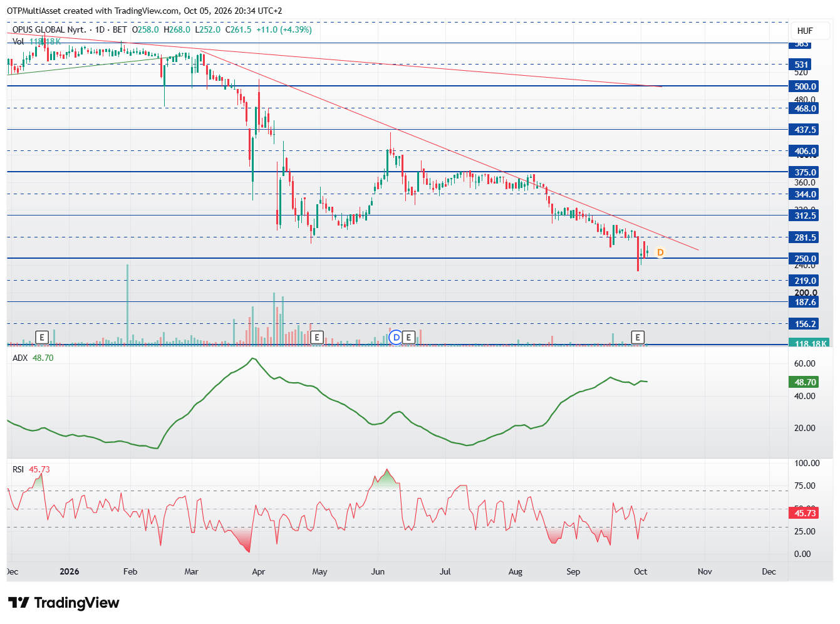The width and height of the screenshot is (840, 624).
Task: Click the 468.0 price level label
Action: 805,108
